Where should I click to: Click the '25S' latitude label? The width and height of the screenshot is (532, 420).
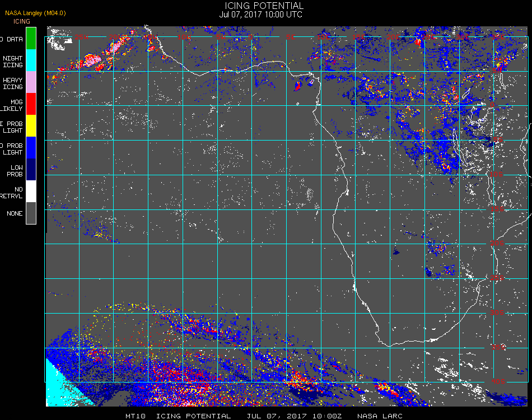pyautogui.click(x=497, y=278)
